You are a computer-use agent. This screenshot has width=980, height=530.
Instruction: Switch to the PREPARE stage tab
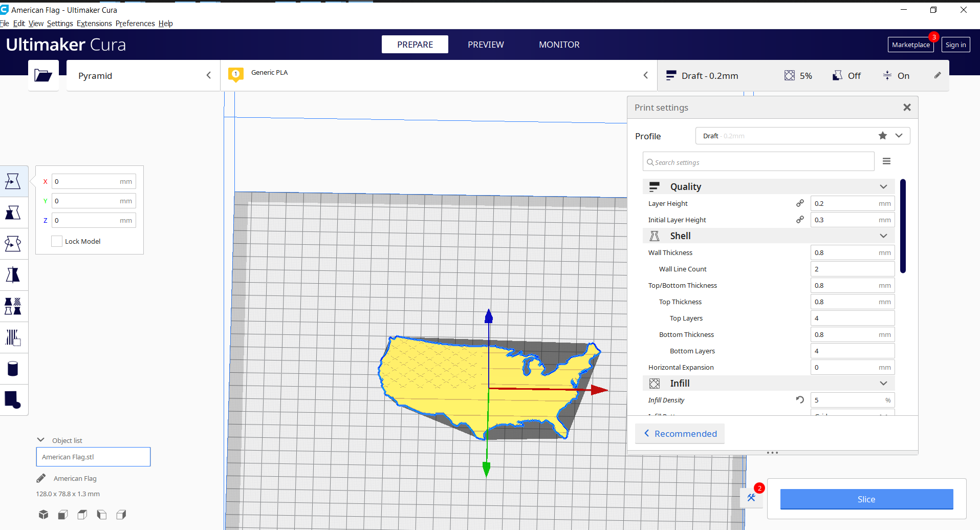tap(415, 45)
